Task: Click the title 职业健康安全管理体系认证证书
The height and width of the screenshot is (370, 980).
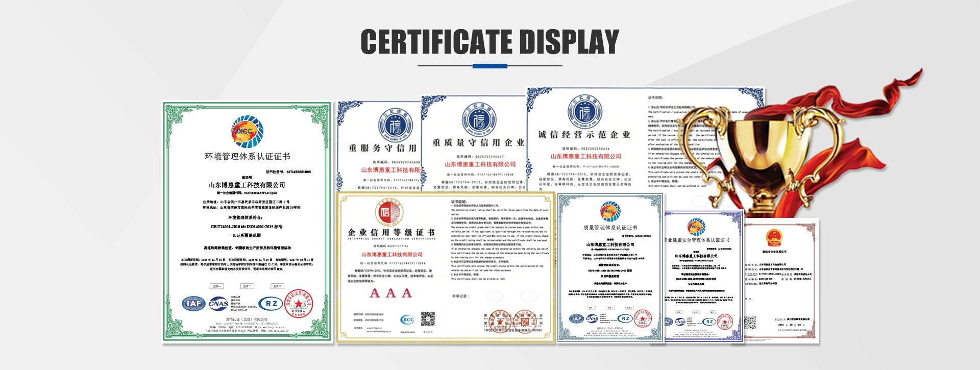Action: pos(697,240)
